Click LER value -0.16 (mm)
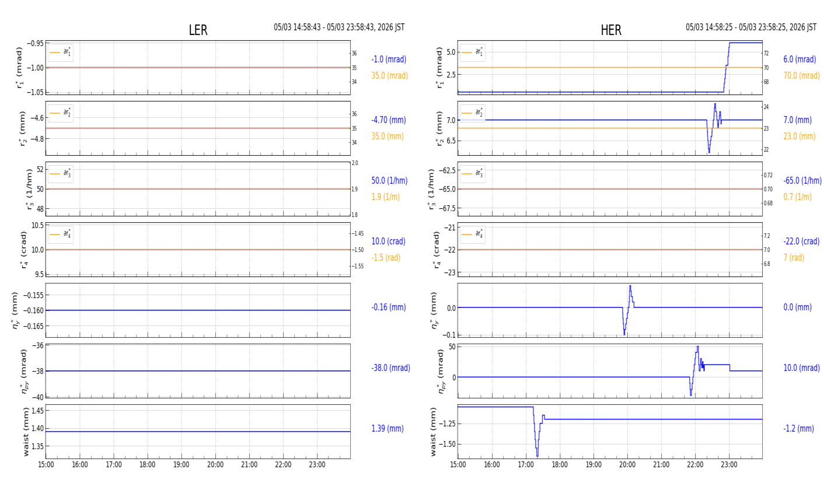The image size is (824, 504). pyautogui.click(x=387, y=307)
